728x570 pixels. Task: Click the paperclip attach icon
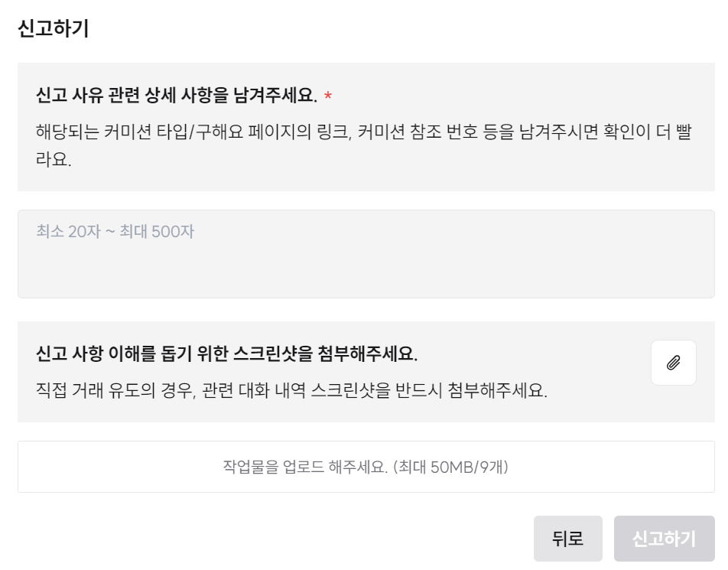coord(673,363)
